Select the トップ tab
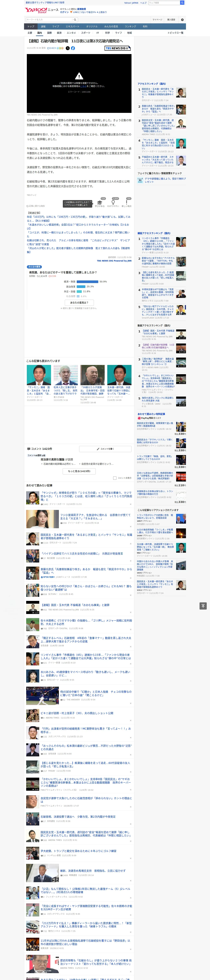The image size is (210, 980). coord(31,27)
